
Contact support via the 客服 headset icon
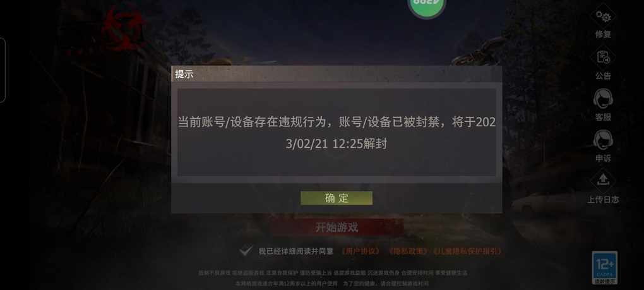603,99
